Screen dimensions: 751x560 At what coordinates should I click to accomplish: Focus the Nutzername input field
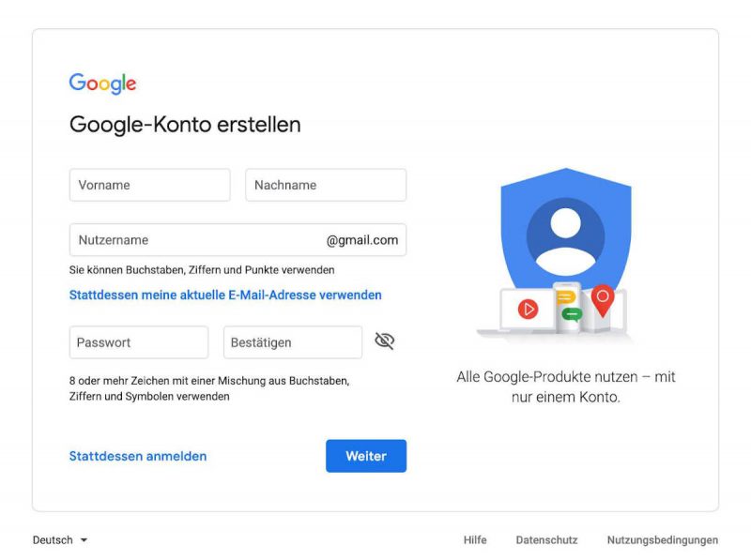238,240
